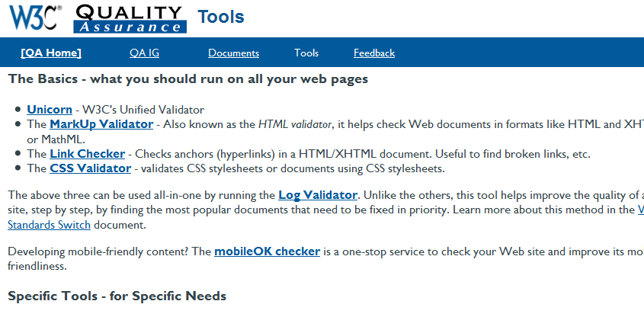
Task: Select Tools in the navigation bar
Action: coord(306,53)
